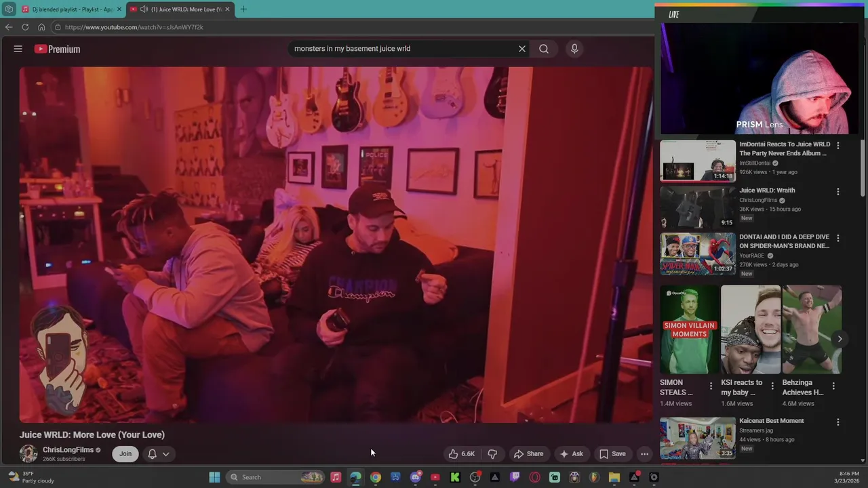Open Discord from the taskbar
Image resolution: width=868 pixels, height=488 pixels.
[x=415, y=477]
